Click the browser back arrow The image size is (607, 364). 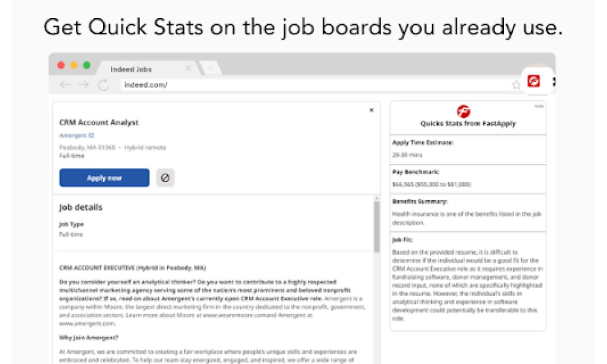(65, 85)
